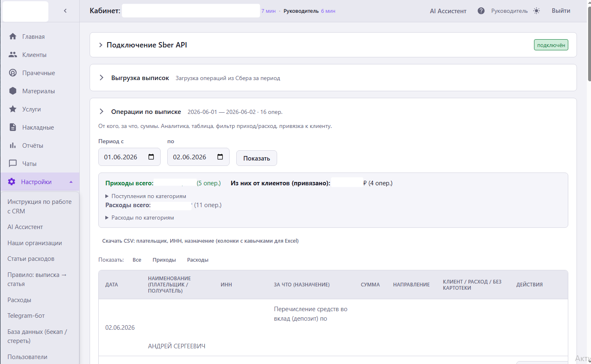Click the НАПРАВЛЕНИЕ column header

coord(411,285)
